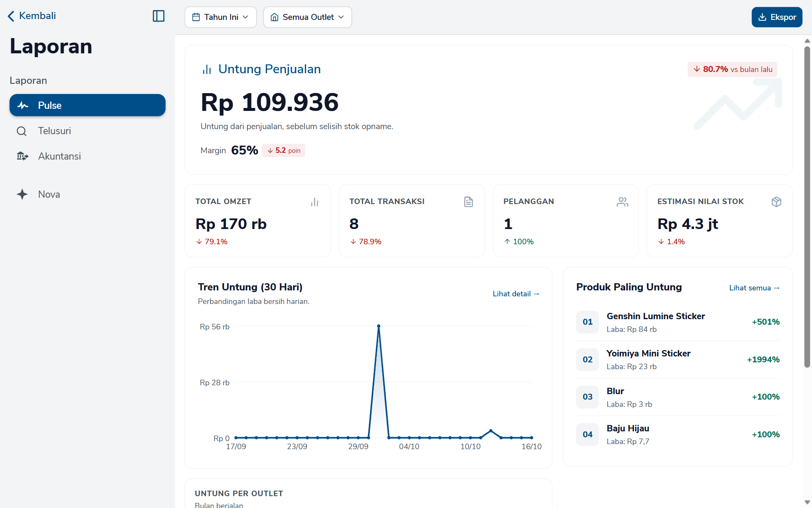Screen dimensions: 812x508
Task: Go back using the Kembali link
Action: [x=32, y=16]
